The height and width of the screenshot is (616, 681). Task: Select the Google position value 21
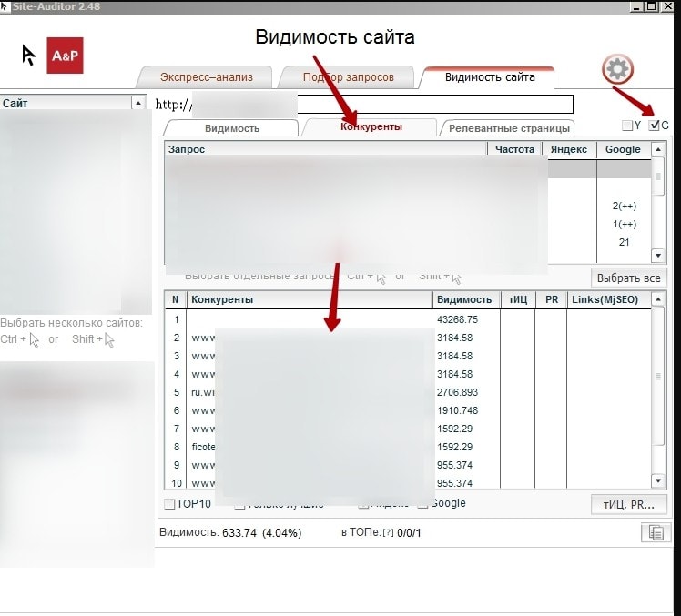coord(625,242)
